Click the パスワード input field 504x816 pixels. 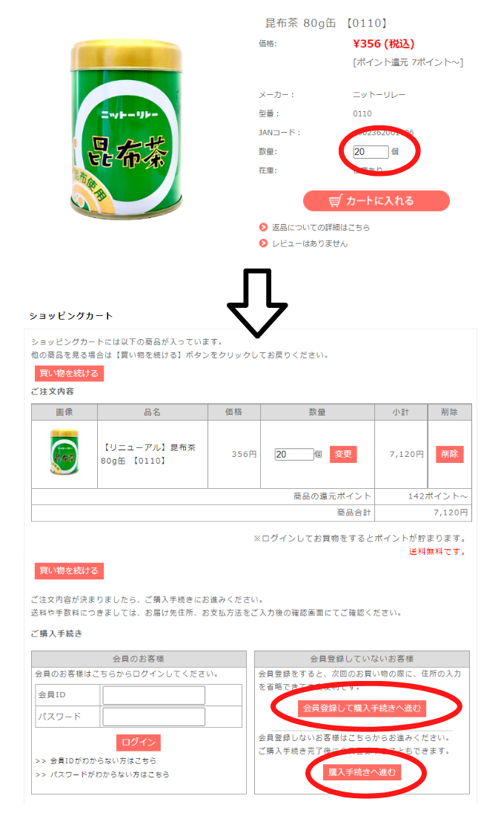(154, 717)
